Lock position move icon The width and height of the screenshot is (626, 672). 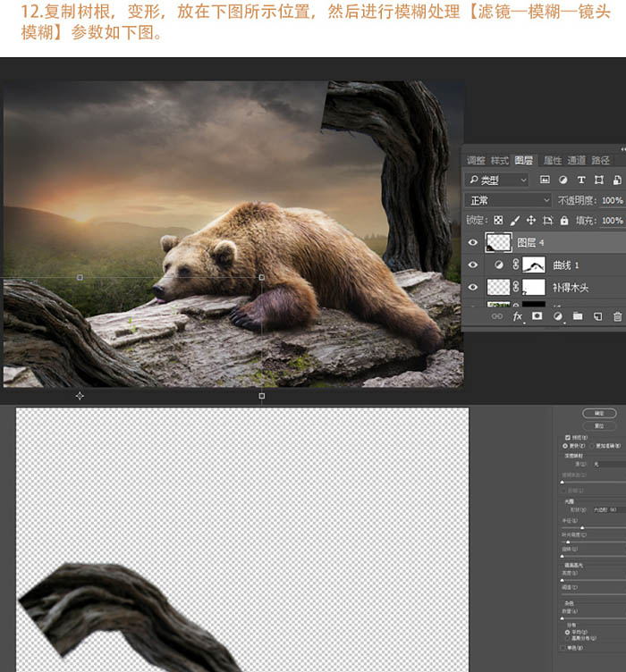(x=531, y=221)
